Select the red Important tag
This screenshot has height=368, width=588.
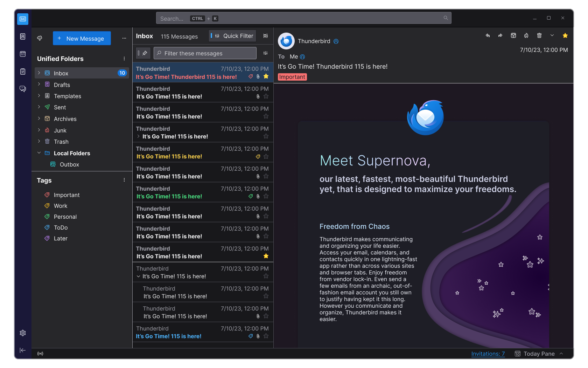tap(66, 195)
